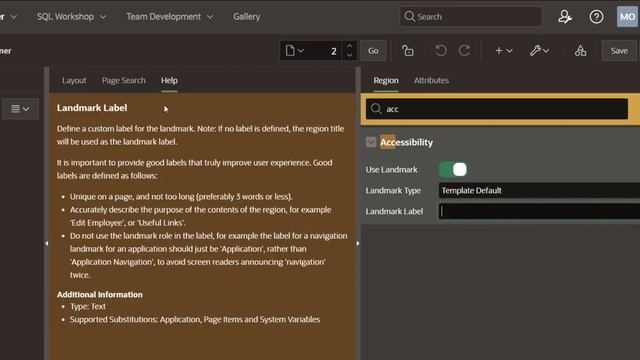The image size is (640, 360).
Task: Expand the SQL Workshop menu
Action: [71, 17]
